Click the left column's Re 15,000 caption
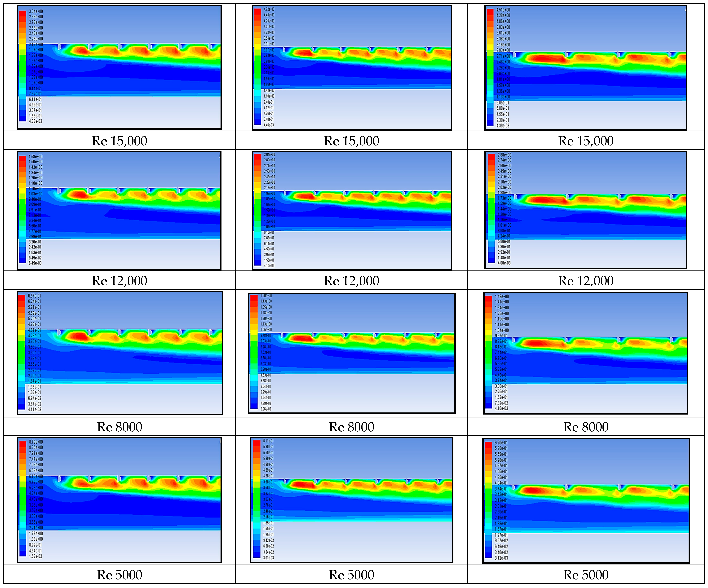Viewport: 708px width, 588px height. [x=119, y=141]
